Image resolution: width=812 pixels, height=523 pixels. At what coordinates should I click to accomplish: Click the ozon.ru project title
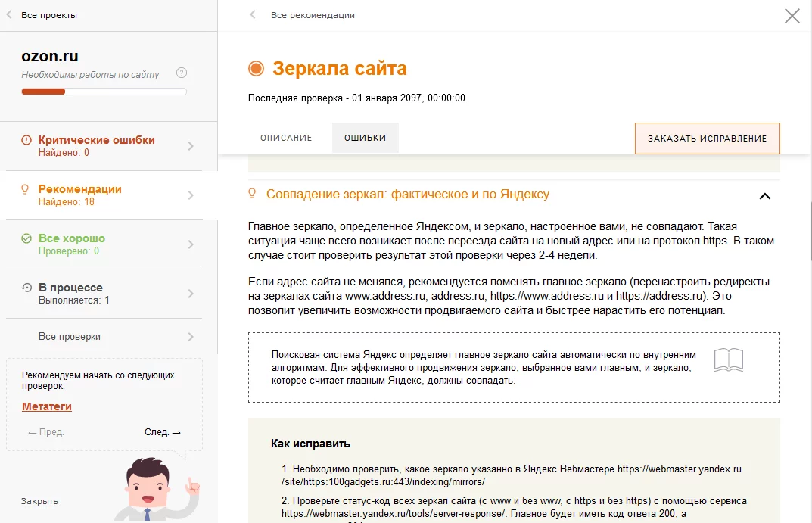pos(50,56)
